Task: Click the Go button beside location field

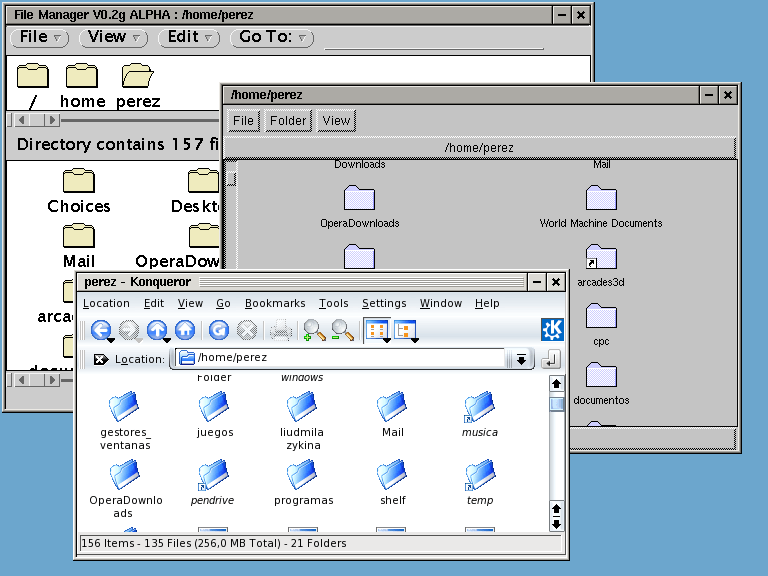Action: tap(551, 359)
